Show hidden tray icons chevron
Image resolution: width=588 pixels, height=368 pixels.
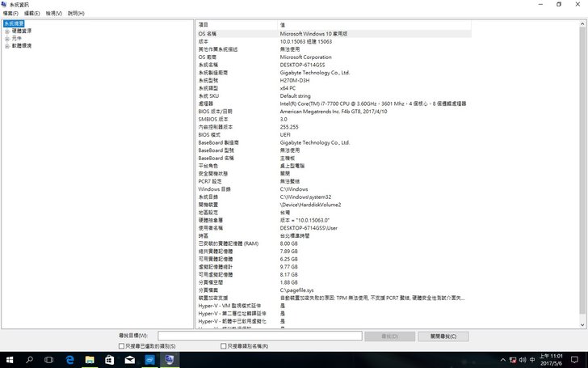(503, 360)
